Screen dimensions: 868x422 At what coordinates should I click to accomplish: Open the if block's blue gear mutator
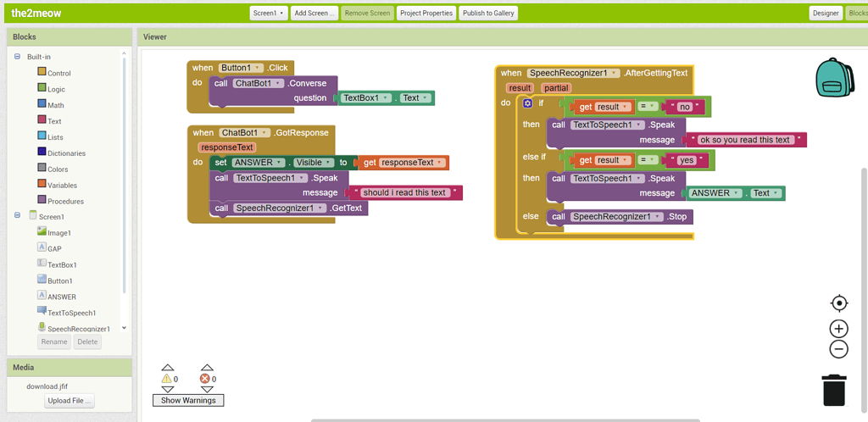[x=528, y=103]
